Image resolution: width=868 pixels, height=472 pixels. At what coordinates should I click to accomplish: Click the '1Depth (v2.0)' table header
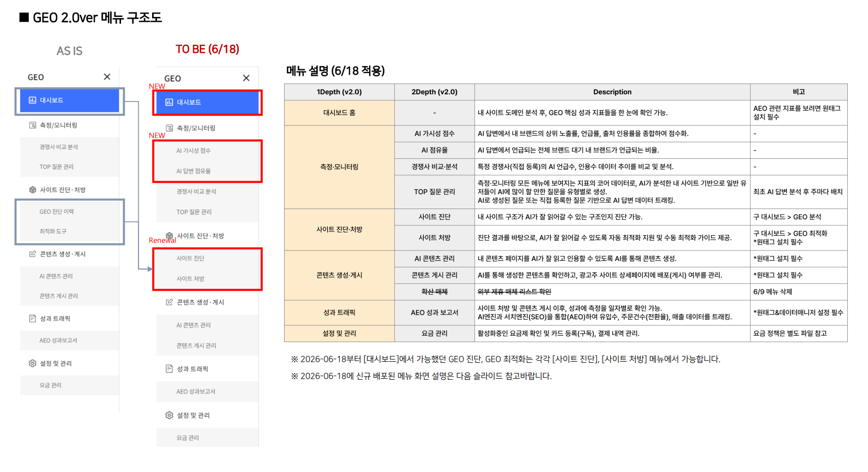coord(339,92)
